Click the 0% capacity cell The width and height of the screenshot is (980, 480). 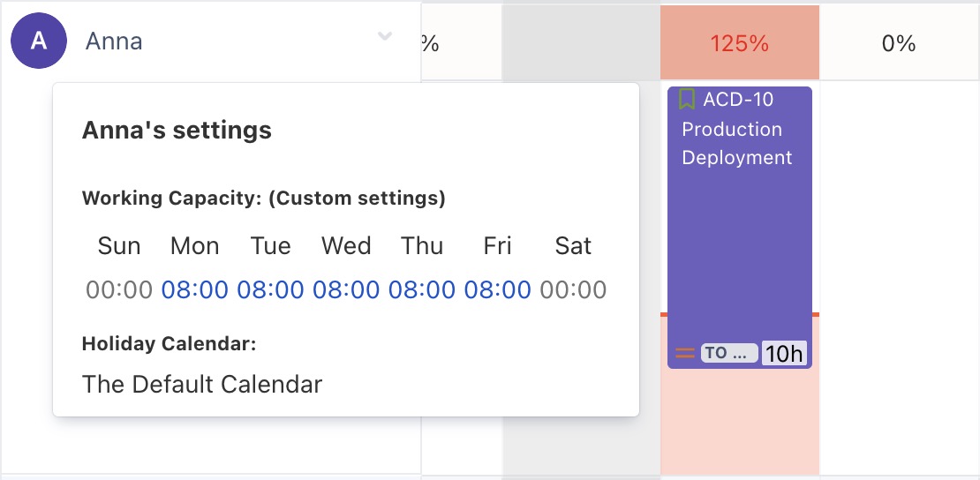899,43
